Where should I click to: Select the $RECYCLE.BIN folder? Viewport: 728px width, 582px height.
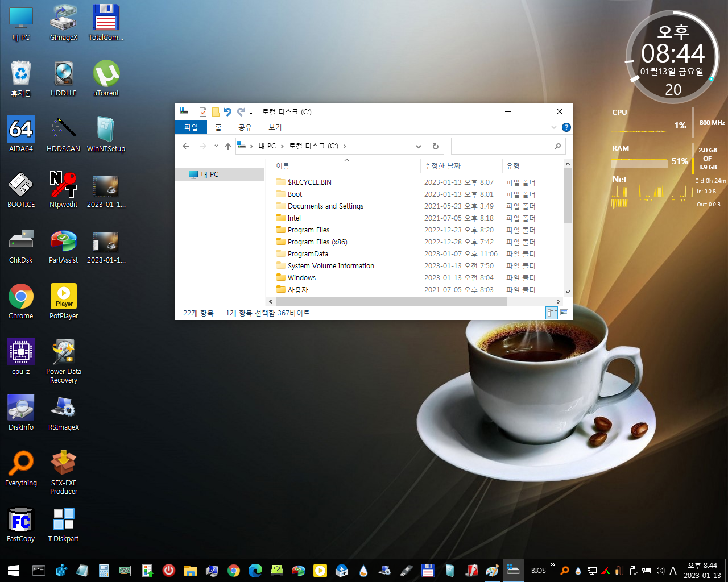(x=309, y=182)
